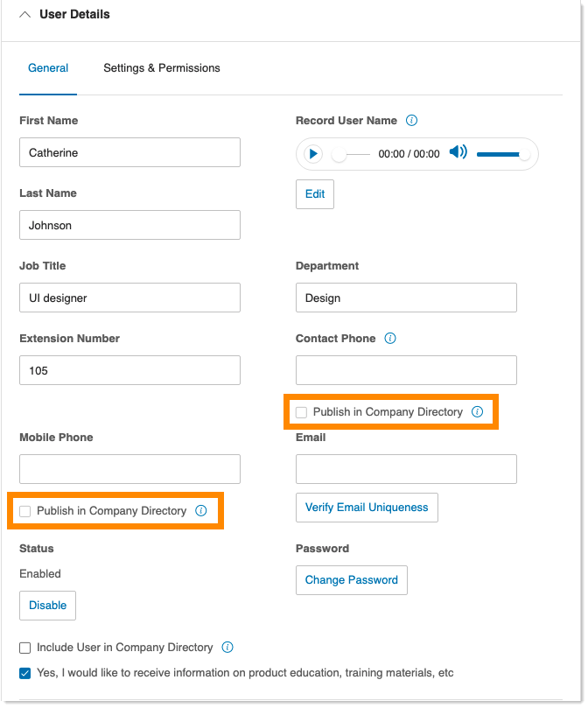Click the info icon next to Contact Phone
The height and width of the screenshot is (708, 588).
391,339
